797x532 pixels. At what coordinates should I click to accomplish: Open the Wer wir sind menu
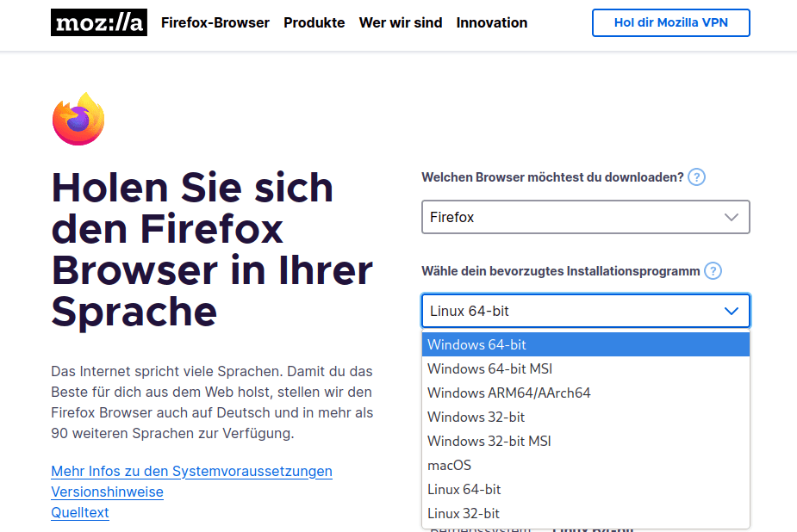tap(401, 23)
